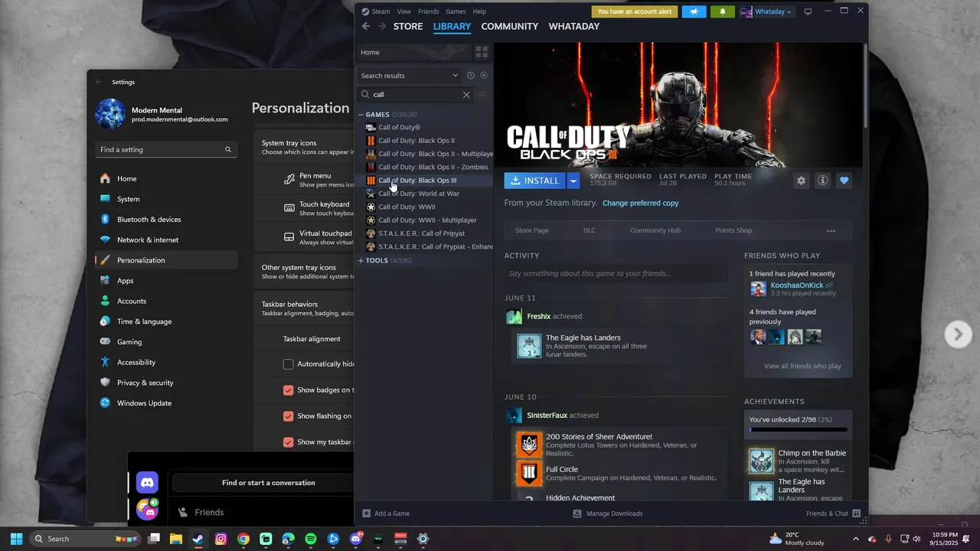Go forward using Steam's forward arrow
The width and height of the screenshot is (980, 551).
pyautogui.click(x=382, y=26)
